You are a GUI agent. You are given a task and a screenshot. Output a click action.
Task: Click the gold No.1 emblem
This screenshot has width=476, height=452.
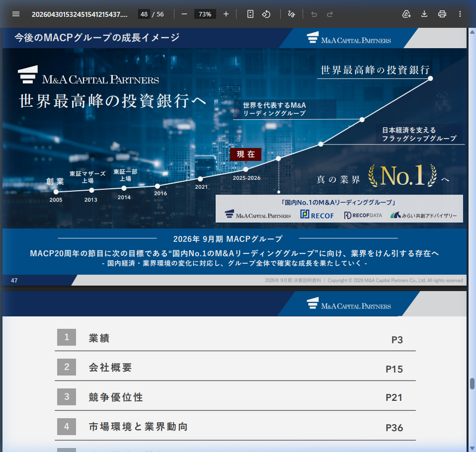click(x=402, y=175)
